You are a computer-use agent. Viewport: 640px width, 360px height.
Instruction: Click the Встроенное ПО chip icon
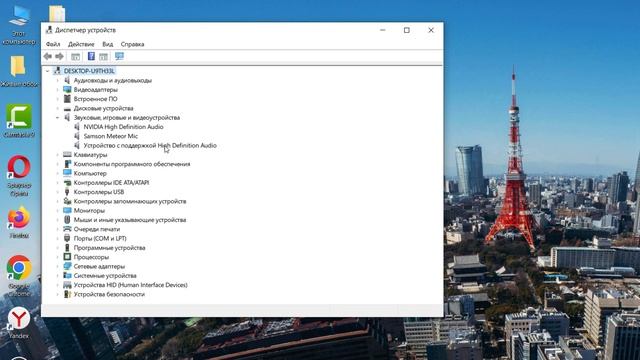[x=67, y=99]
